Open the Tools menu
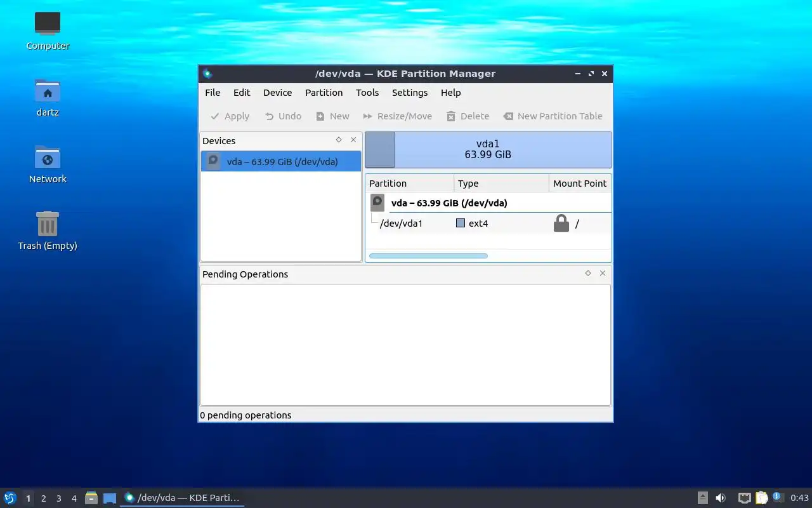812x508 pixels. [x=367, y=93]
